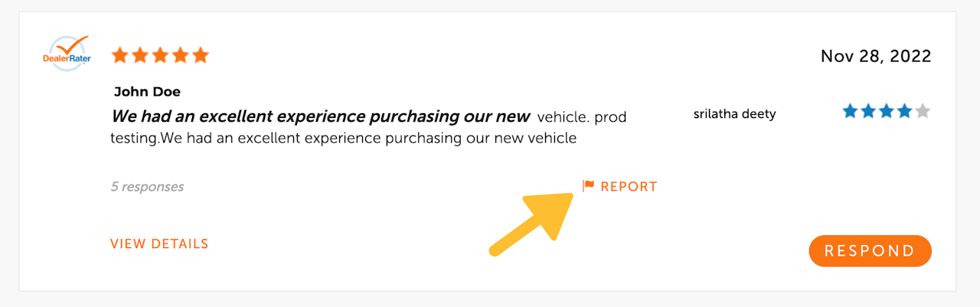Open VIEW DETAILS for the review
This screenshot has width=980, height=307.
(159, 244)
